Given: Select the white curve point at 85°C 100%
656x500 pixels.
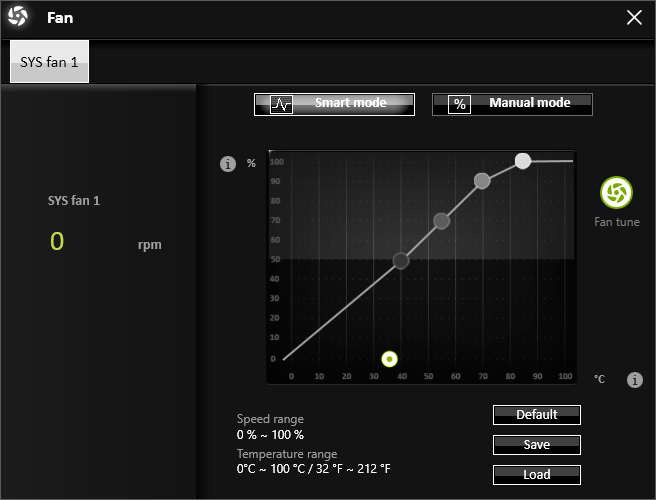Looking at the screenshot, I should [x=523, y=161].
